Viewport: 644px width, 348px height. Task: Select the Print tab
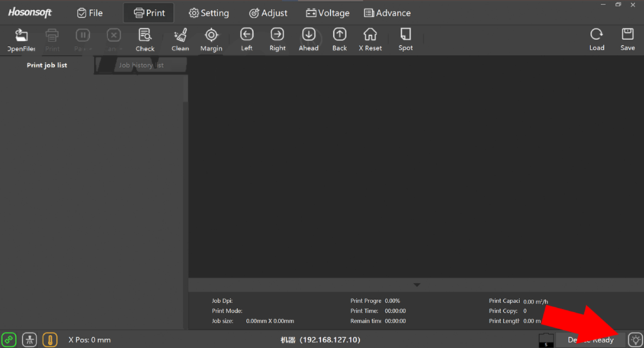click(148, 13)
